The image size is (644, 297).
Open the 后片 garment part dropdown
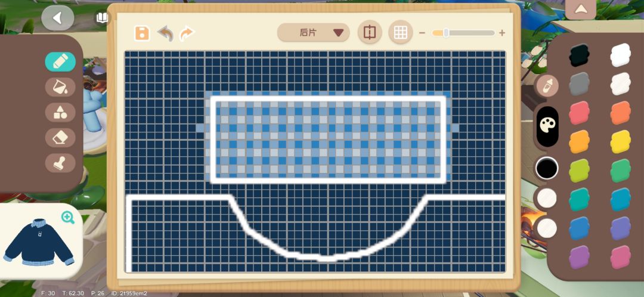click(x=314, y=32)
